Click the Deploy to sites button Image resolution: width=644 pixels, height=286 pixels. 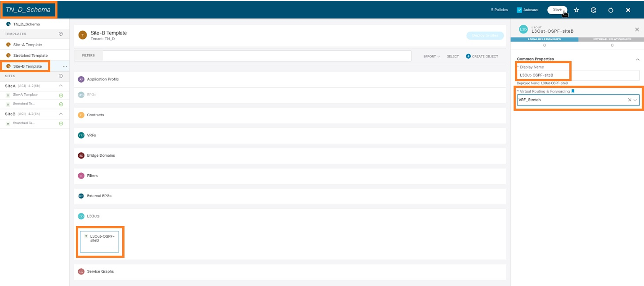(x=485, y=36)
